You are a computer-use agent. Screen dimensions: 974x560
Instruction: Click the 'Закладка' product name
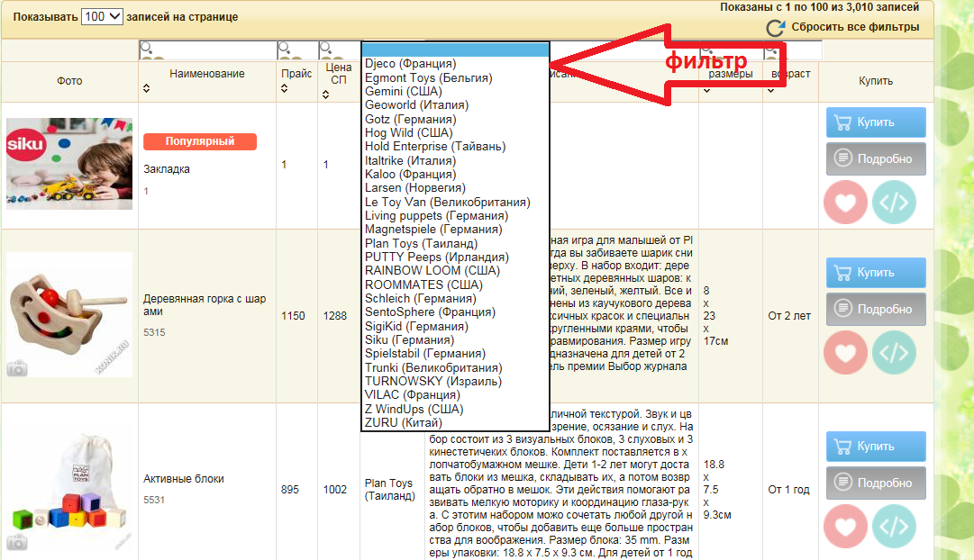point(167,169)
